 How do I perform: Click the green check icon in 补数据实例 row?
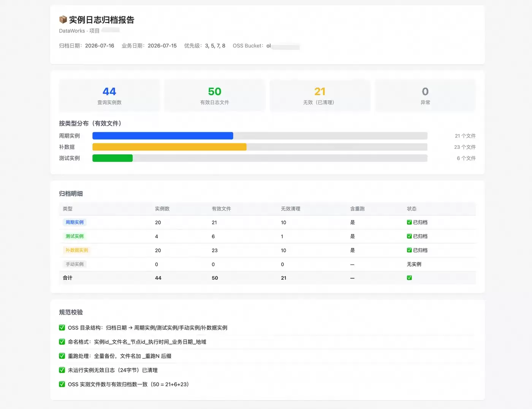point(409,250)
